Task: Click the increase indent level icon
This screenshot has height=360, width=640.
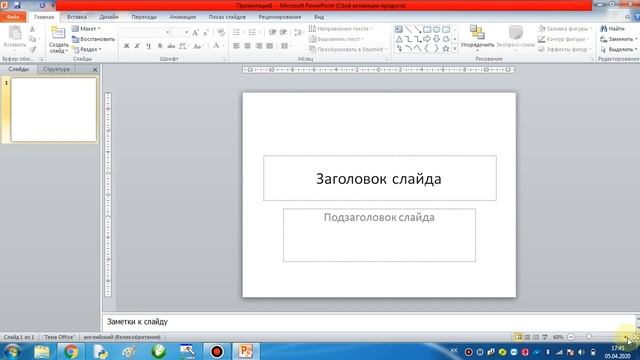Action: tap(283, 33)
